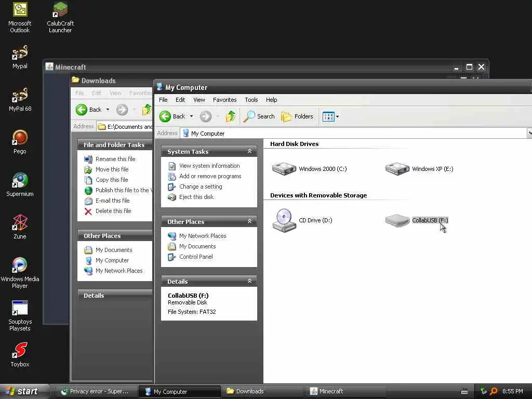Screen dimensions: 532x399
Task: Click Copy this file in Downloads window
Action: tap(112, 180)
